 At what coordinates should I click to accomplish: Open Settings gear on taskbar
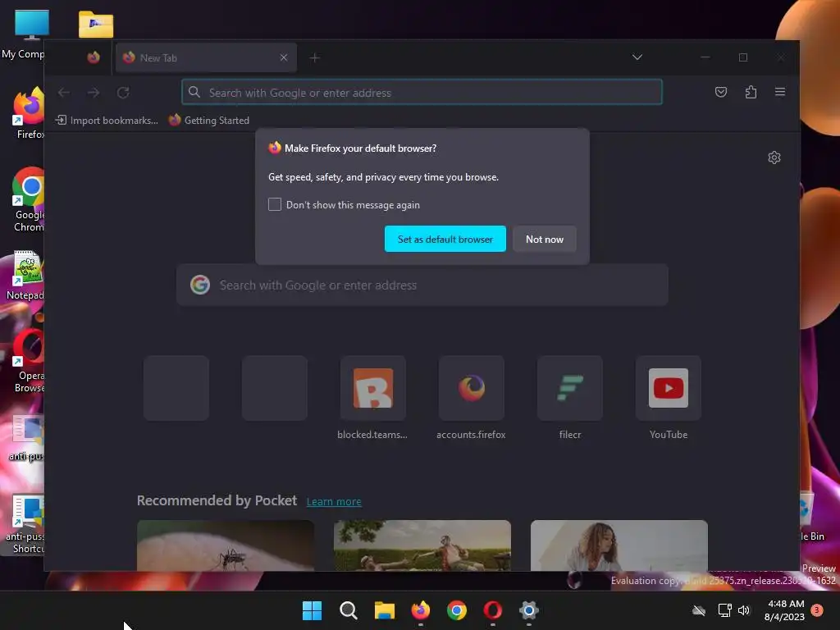tap(529, 610)
